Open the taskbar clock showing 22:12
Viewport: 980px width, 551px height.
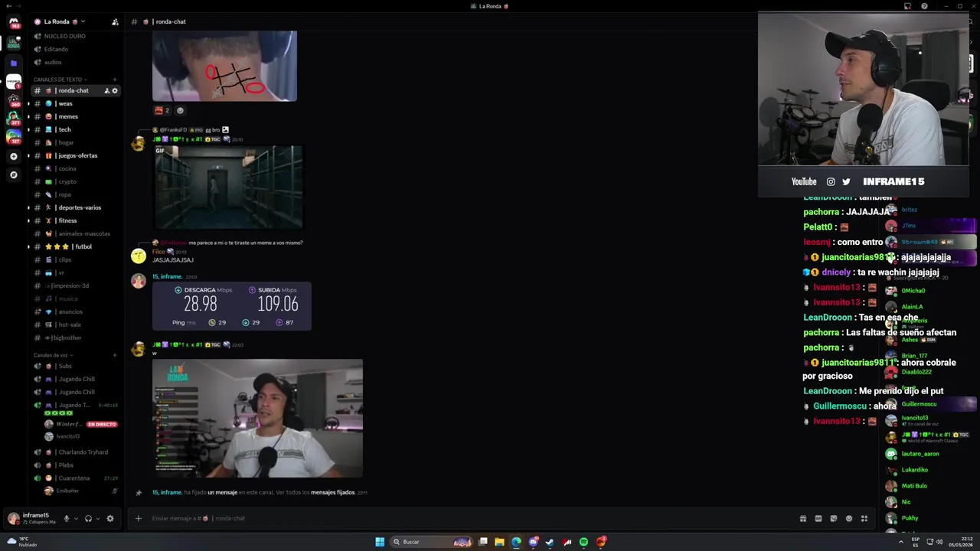coord(961,542)
